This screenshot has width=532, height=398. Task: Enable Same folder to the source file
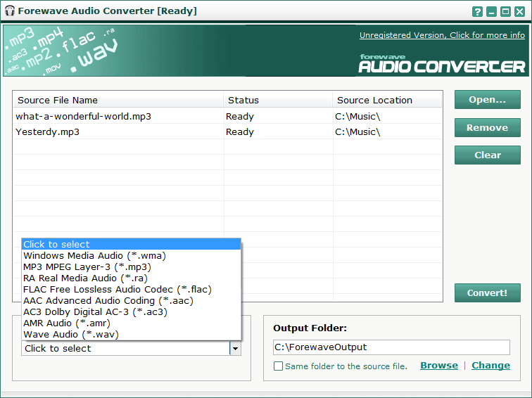tap(278, 366)
